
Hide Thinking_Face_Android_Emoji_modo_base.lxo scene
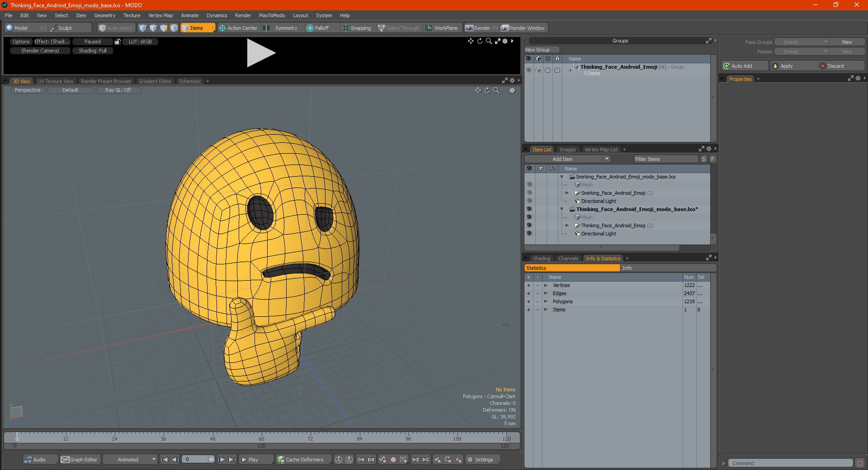pos(529,209)
